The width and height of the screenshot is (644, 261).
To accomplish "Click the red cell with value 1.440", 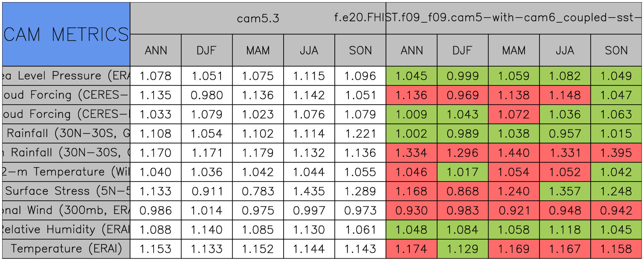I will click(x=514, y=153).
